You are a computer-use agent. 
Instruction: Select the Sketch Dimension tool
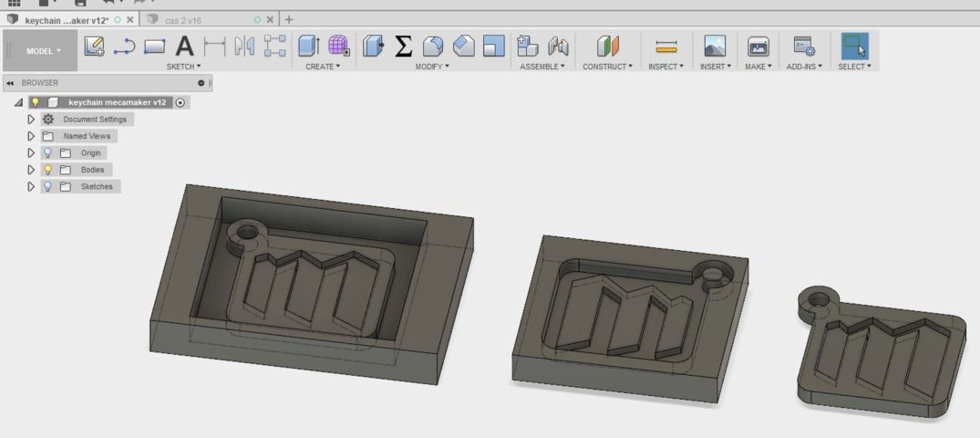[x=214, y=47]
